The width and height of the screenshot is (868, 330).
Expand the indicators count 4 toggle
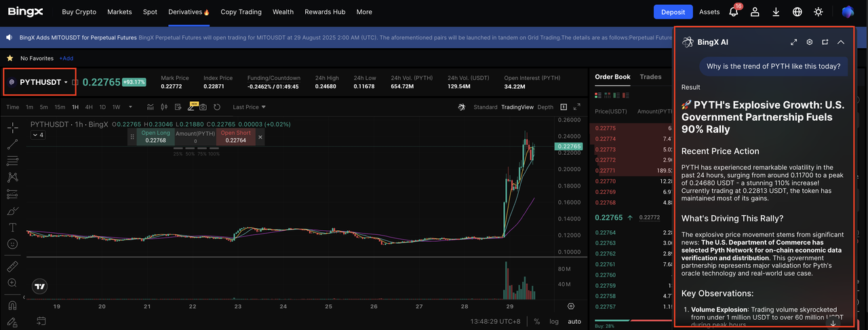(38, 135)
